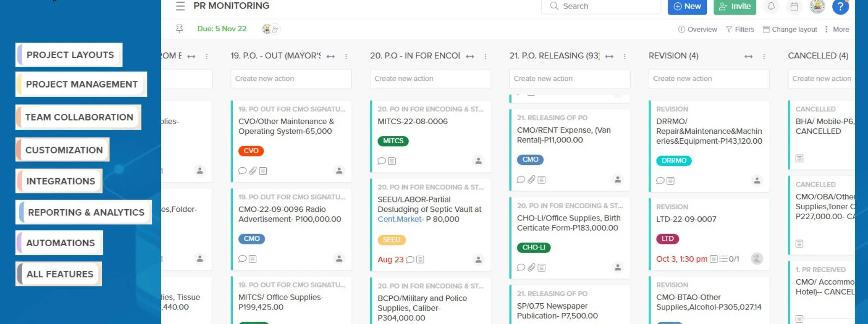Viewport: 868px width, 324px height.
Task: Open comment icon on CMO Radio Advertisement card
Action: (242, 259)
